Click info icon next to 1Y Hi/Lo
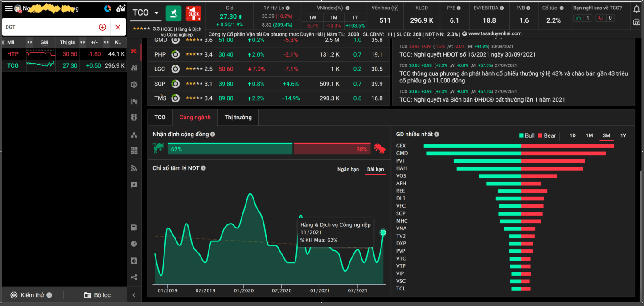 tap(287, 8)
